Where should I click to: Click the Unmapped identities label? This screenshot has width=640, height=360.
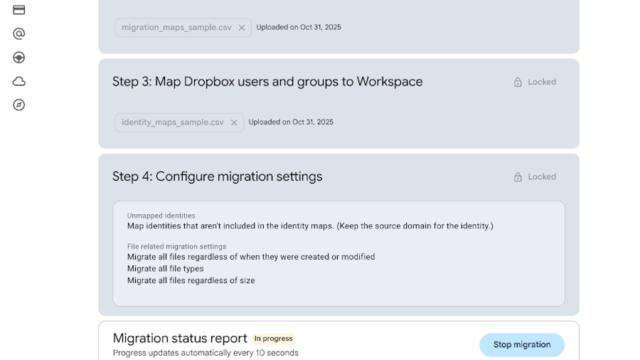(x=161, y=216)
